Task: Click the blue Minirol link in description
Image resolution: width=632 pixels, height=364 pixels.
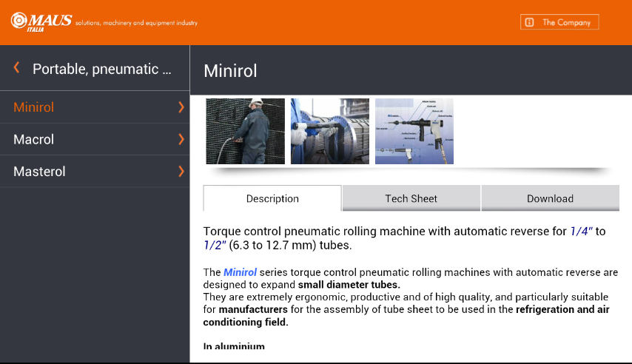Action: coord(240,272)
